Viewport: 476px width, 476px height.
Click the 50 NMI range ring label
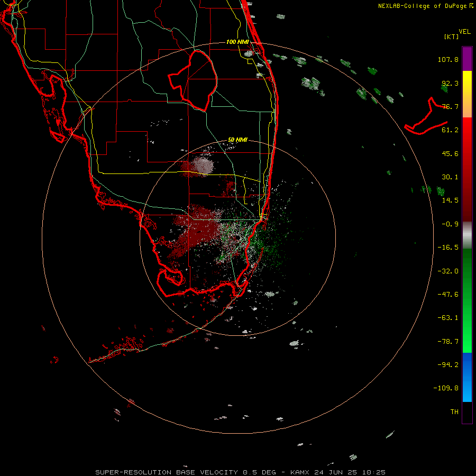[x=237, y=140]
